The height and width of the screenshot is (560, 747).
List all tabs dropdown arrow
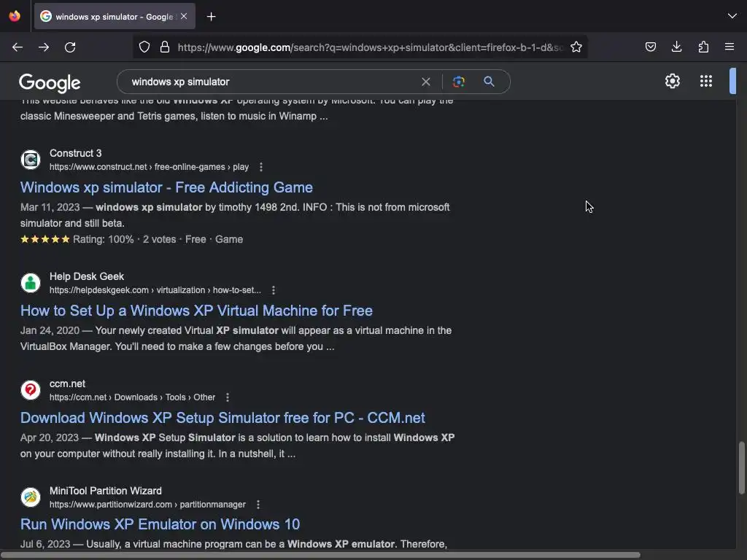pyautogui.click(x=732, y=16)
